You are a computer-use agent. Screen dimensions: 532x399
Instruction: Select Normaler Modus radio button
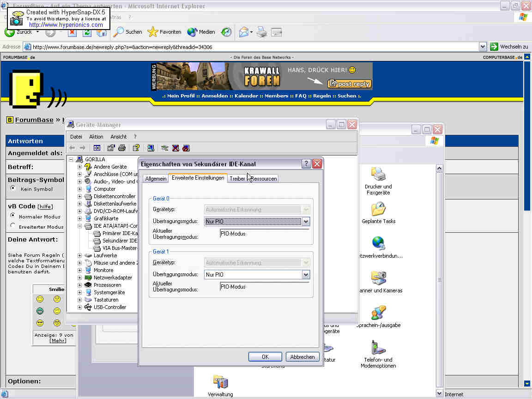[13, 216]
